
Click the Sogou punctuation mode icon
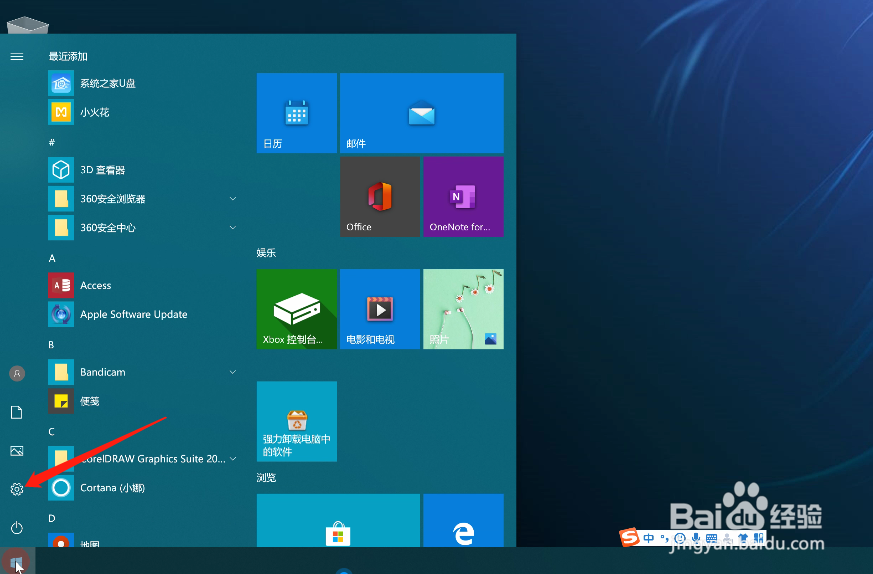[664, 538]
